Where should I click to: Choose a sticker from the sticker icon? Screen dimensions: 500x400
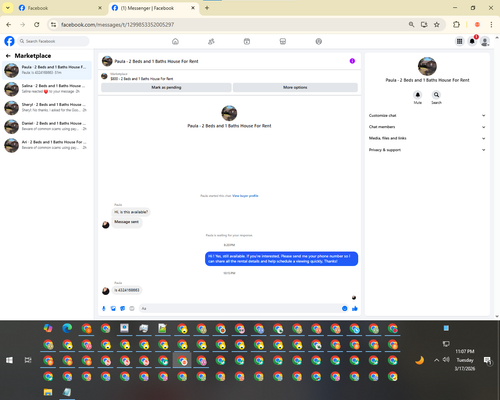[123, 309]
